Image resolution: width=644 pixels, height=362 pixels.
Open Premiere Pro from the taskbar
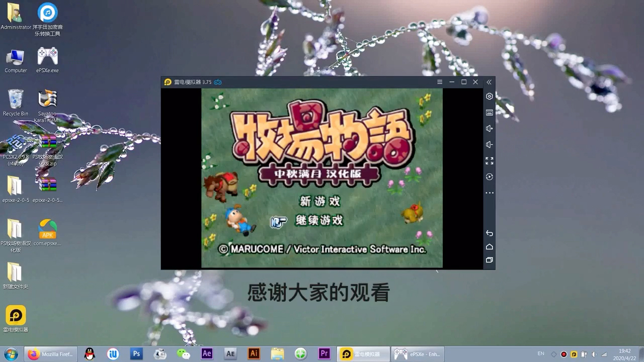pos(324,354)
